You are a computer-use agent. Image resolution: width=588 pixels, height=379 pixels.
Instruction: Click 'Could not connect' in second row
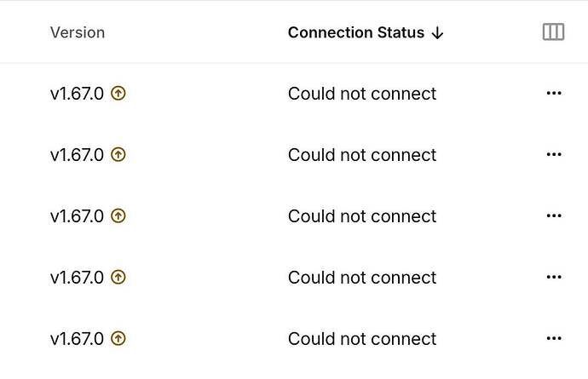pos(362,155)
